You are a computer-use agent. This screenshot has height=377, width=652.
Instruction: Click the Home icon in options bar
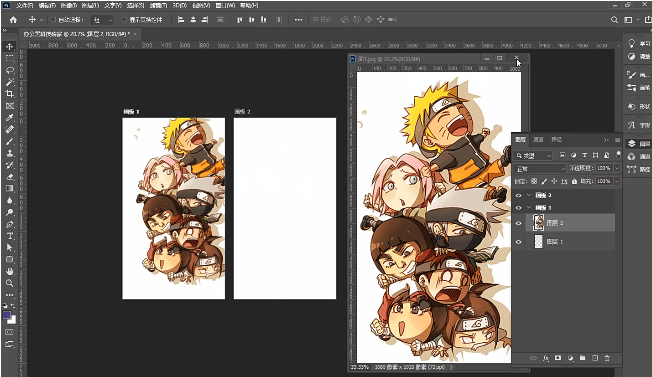tap(13, 20)
